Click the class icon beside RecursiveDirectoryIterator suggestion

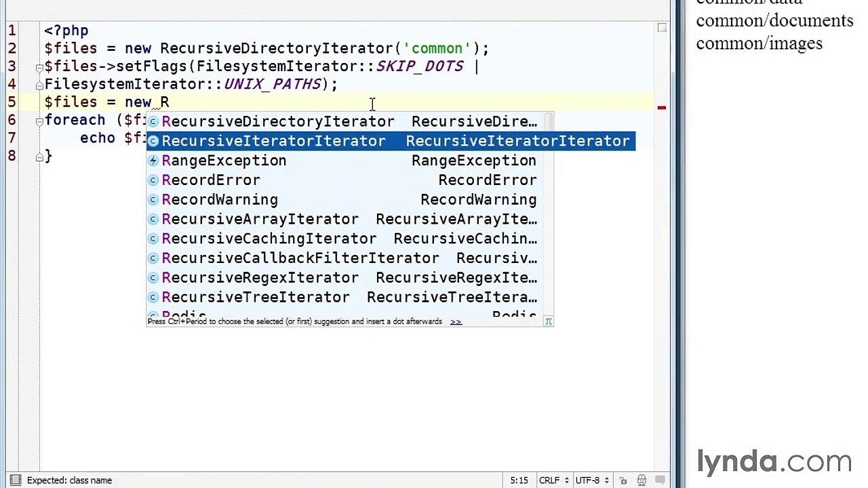point(154,122)
